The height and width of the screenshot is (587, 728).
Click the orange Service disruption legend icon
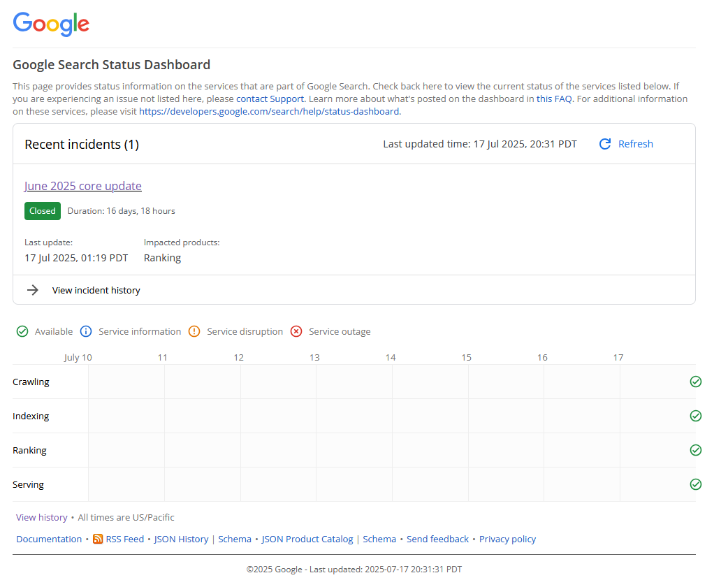194,331
